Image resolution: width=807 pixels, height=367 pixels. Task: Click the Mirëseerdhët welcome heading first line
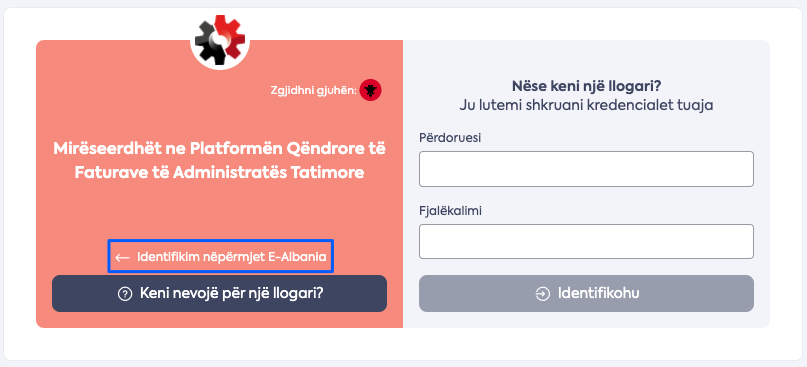(219, 149)
